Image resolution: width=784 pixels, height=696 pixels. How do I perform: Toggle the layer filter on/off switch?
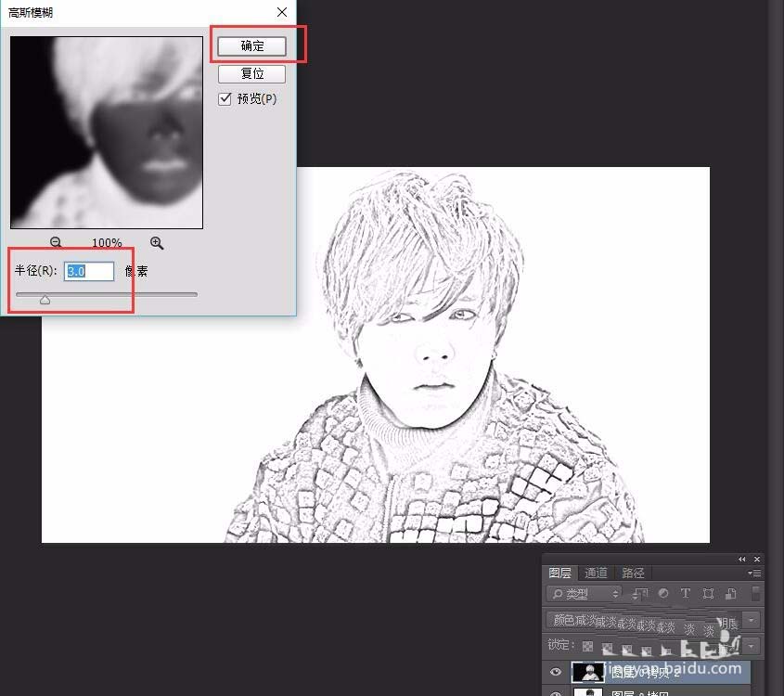coord(756,593)
